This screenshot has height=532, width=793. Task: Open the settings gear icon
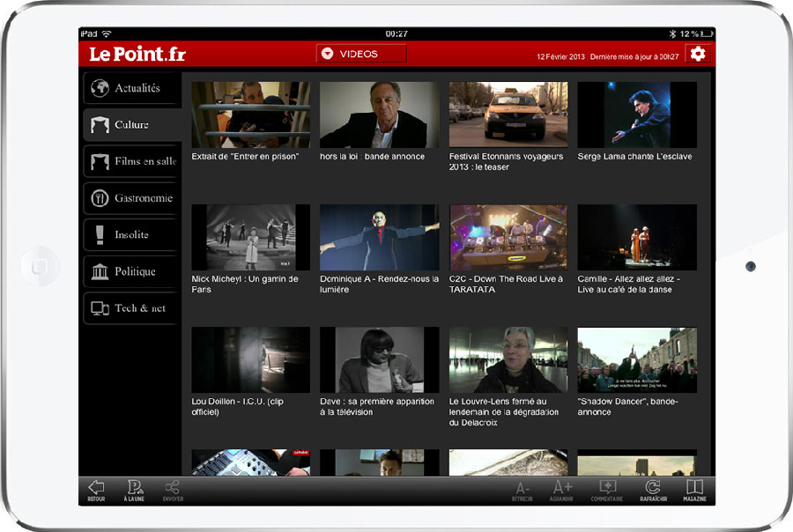pyautogui.click(x=698, y=54)
